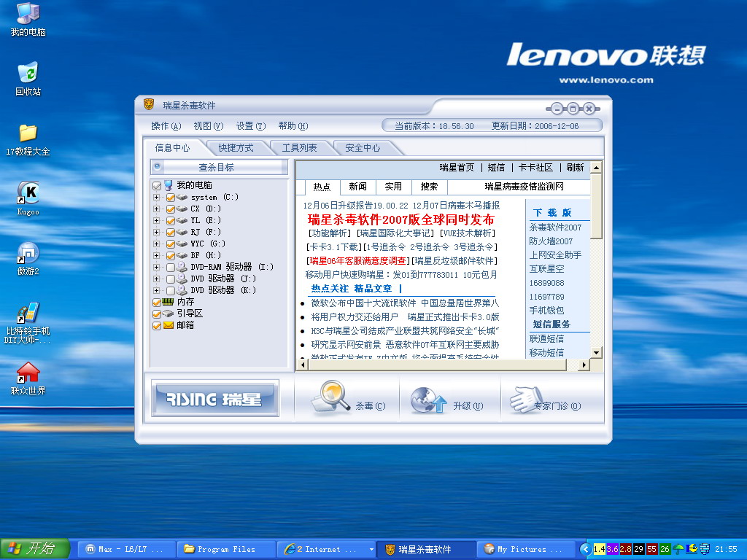Check the DVD-RAM 驱动器 (I:) checkbox
Viewport: 747px width, 560px height.
171,267
